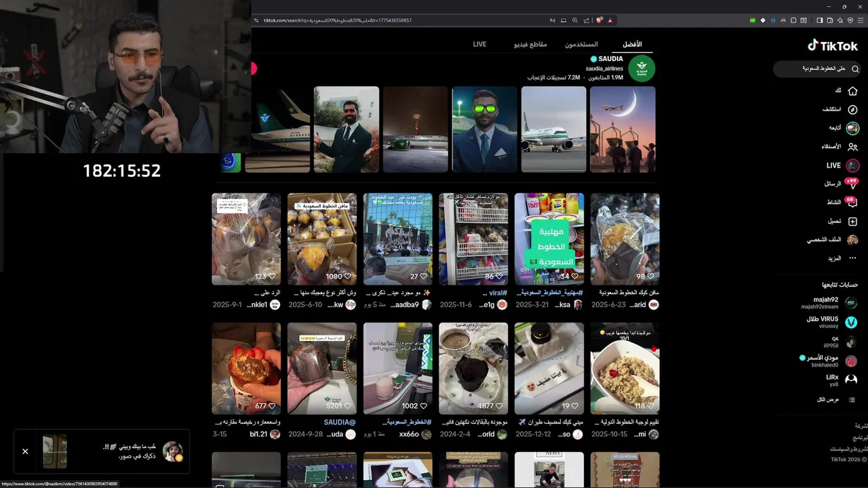Open QA ii995ii followed account
868x488 pixels.
(840, 342)
